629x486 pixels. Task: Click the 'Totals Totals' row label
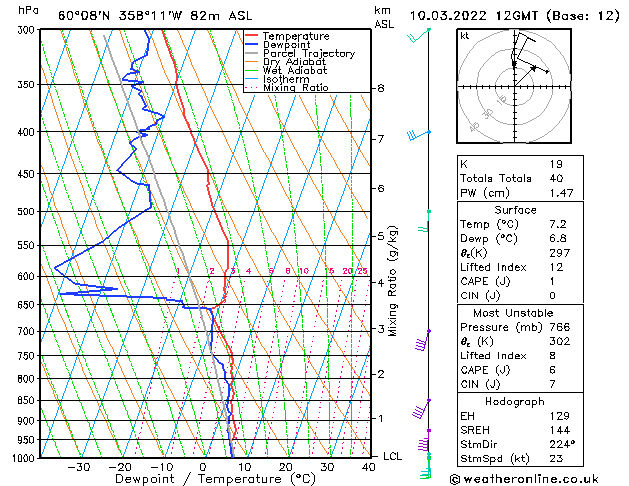[x=496, y=178]
